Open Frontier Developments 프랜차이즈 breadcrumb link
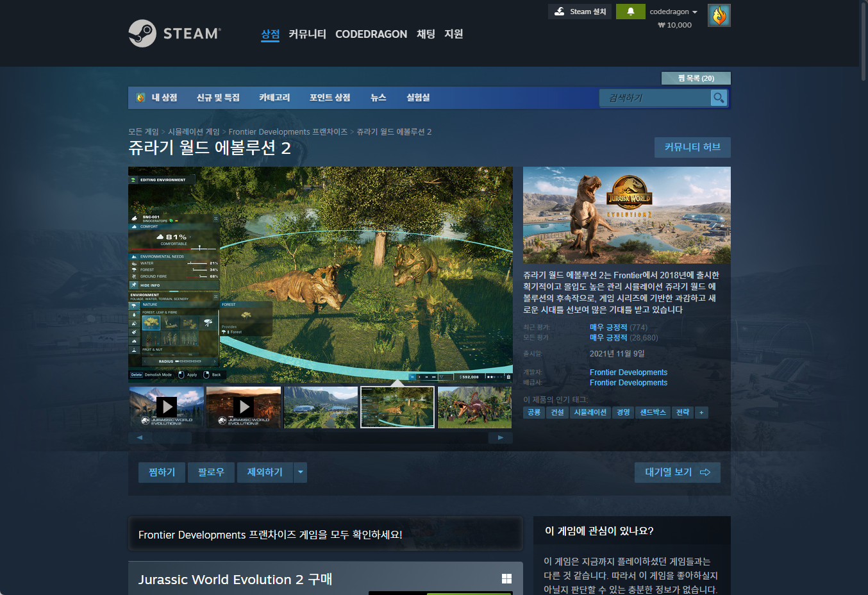This screenshot has height=595, width=868. click(x=288, y=131)
